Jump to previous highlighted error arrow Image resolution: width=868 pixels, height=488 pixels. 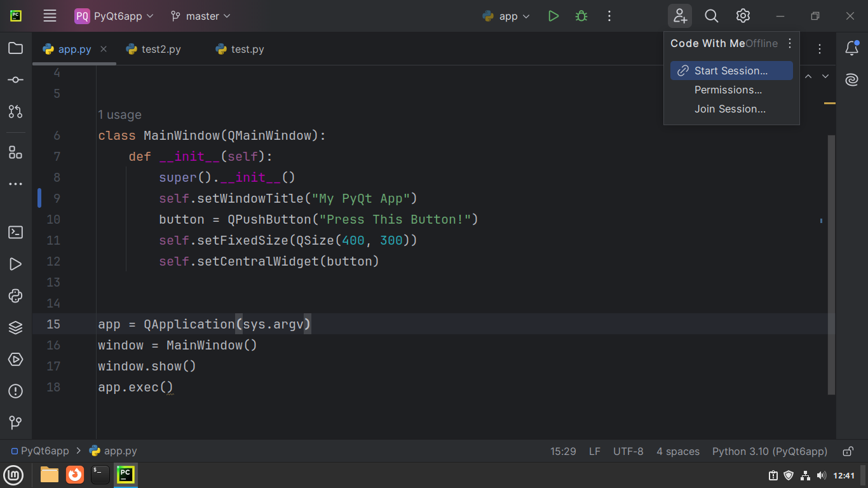(x=808, y=76)
